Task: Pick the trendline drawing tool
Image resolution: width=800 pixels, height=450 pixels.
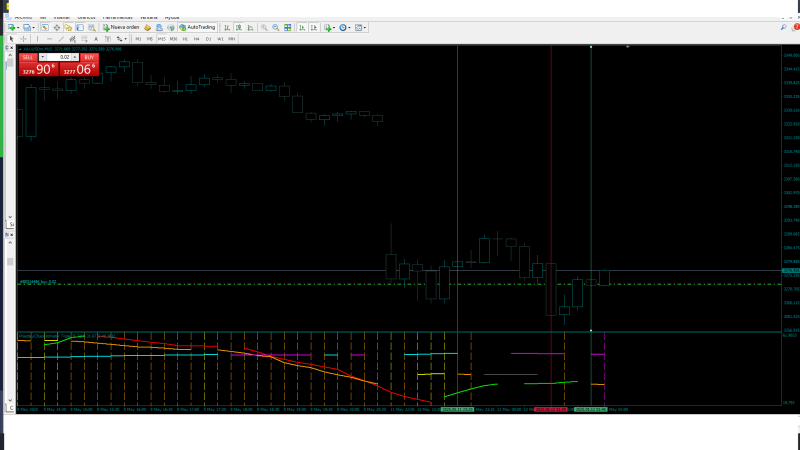Action: pyautogui.click(x=61, y=39)
